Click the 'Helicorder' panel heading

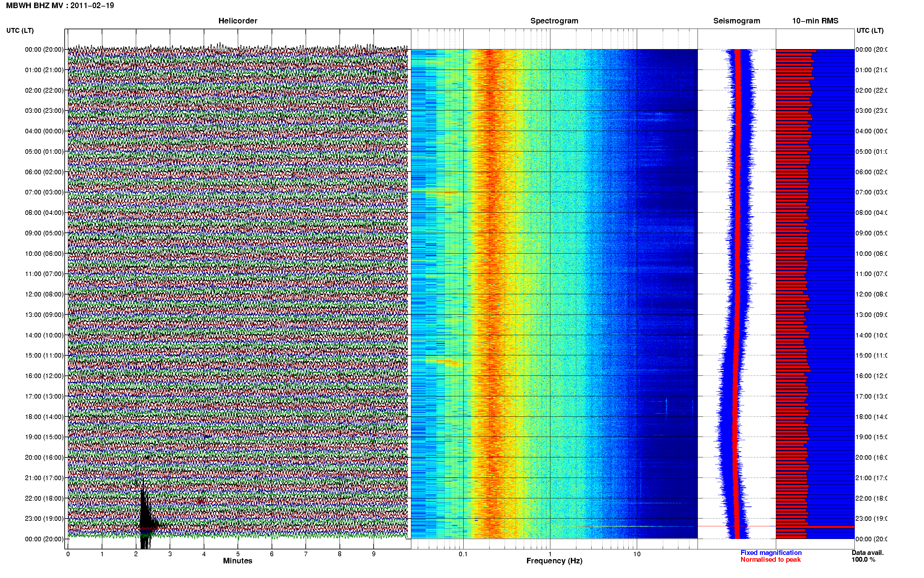click(237, 21)
